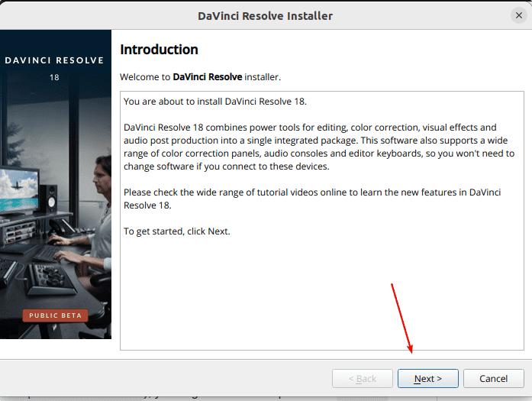Click the 'To get started, click Next' line
532x401 pixels.
(x=176, y=231)
